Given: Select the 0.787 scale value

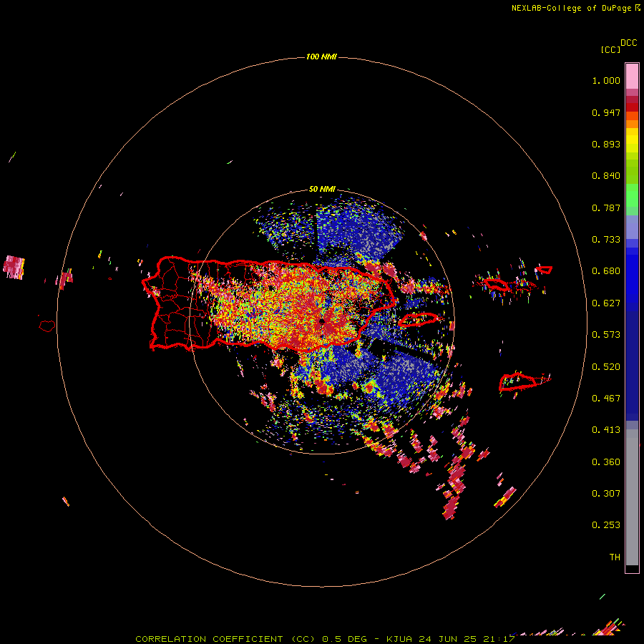Looking at the screenshot, I should pos(606,208).
